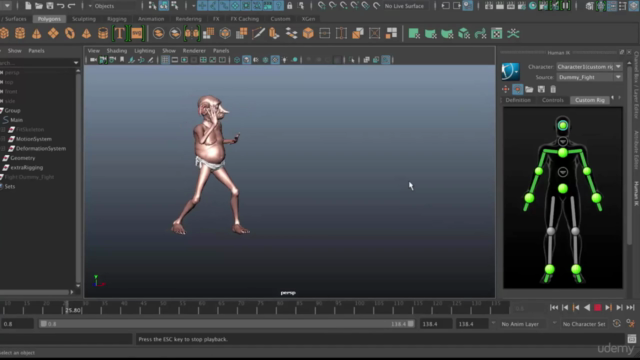Screen dimensions: 640x360
Task: Click the Save Scene icon in status line
Action: coord(50,6)
